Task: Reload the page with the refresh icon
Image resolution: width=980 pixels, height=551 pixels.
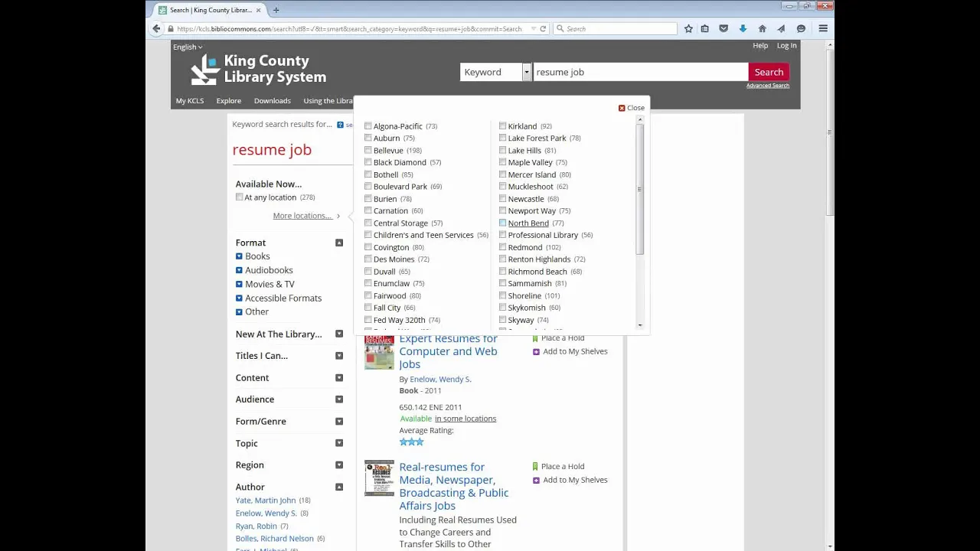Action: pos(543,28)
